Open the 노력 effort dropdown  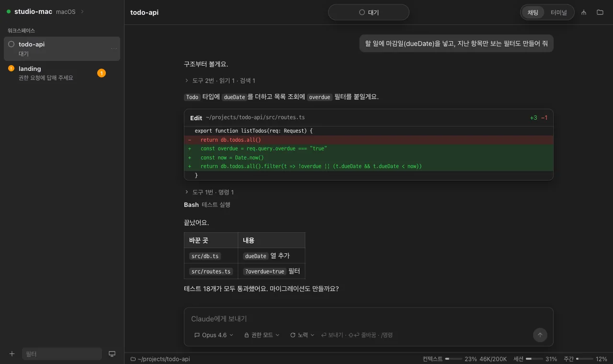(302, 335)
